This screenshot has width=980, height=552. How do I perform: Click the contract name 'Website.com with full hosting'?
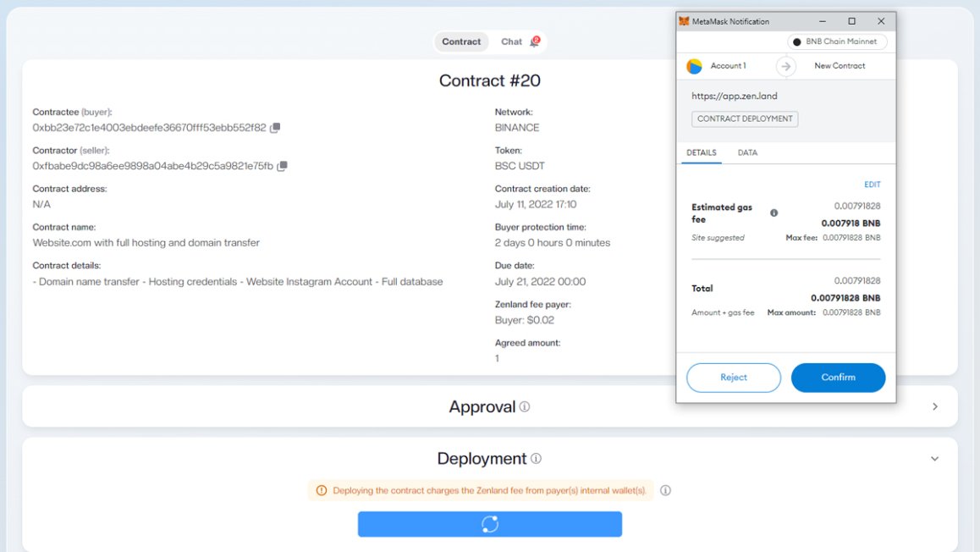tap(146, 242)
